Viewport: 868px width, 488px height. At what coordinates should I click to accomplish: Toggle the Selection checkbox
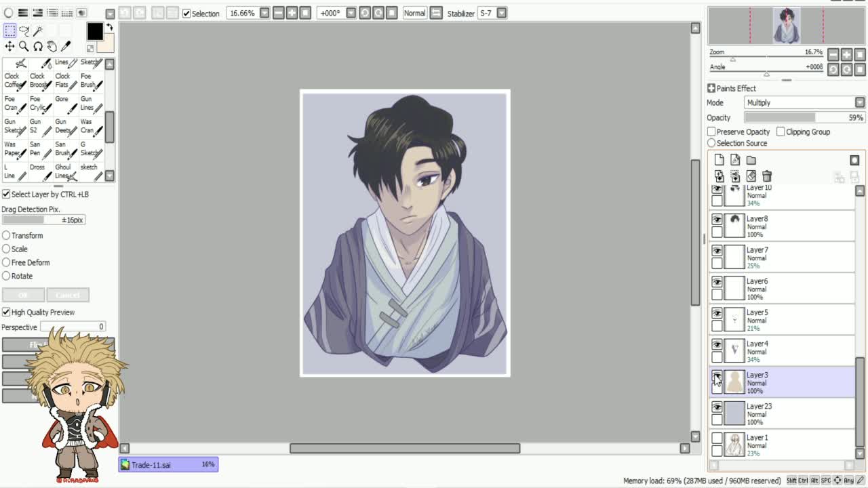[186, 14]
